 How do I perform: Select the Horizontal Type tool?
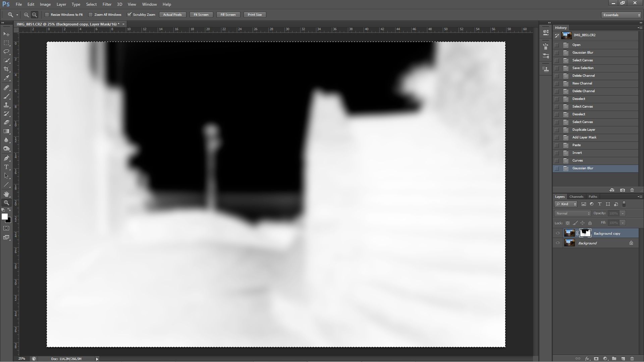[x=6, y=167]
